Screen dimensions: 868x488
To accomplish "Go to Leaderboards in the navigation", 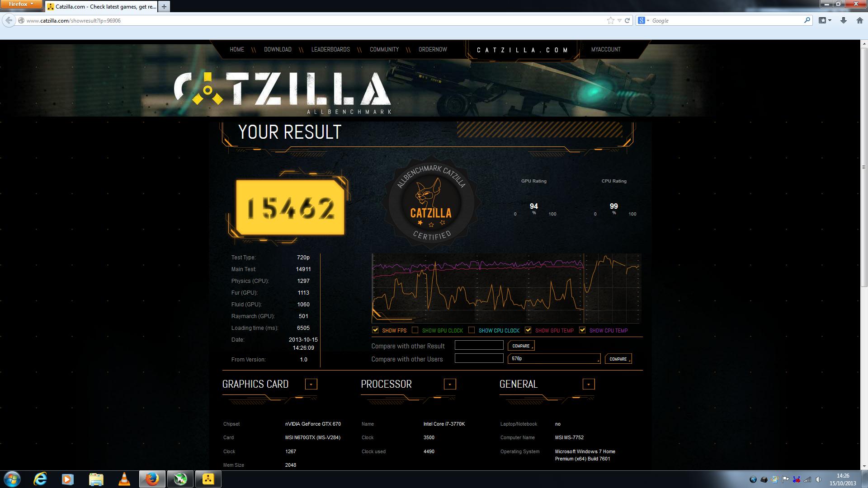I will point(330,50).
